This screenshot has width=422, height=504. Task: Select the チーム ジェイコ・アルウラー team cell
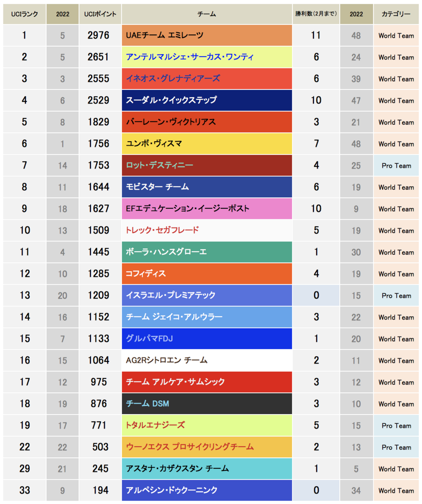(x=207, y=317)
